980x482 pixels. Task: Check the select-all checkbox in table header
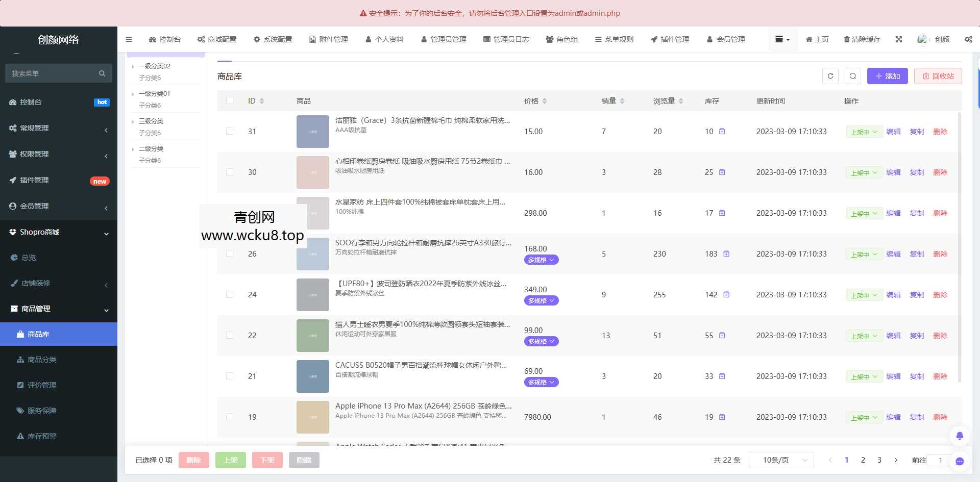(x=230, y=100)
